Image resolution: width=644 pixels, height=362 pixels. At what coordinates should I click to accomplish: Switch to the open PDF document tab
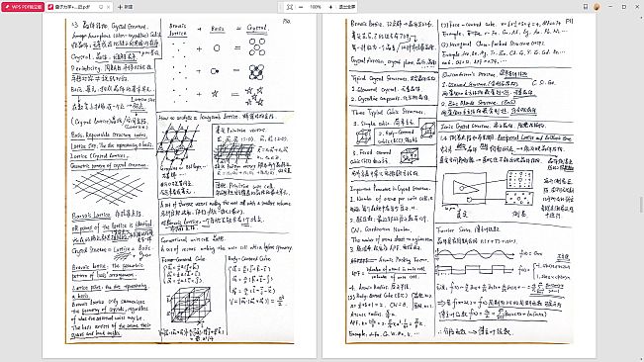point(74,7)
